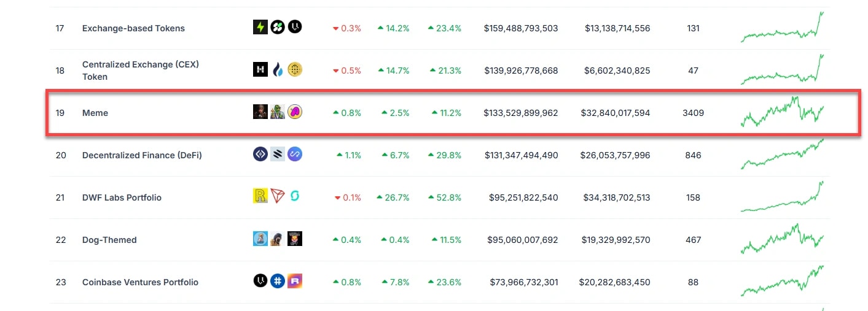
Task: Click the DWF Labs Portfolio sparkline chart
Action: [x=782, y=198]
